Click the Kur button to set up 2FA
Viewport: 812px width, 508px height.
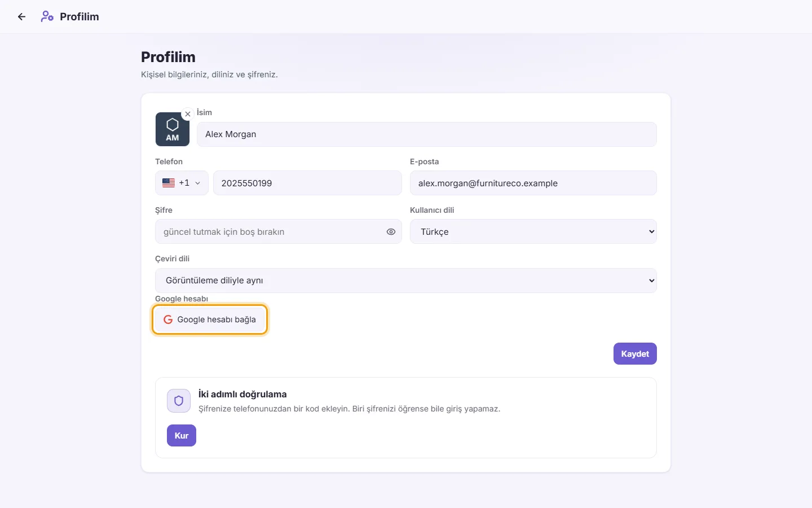182,436
